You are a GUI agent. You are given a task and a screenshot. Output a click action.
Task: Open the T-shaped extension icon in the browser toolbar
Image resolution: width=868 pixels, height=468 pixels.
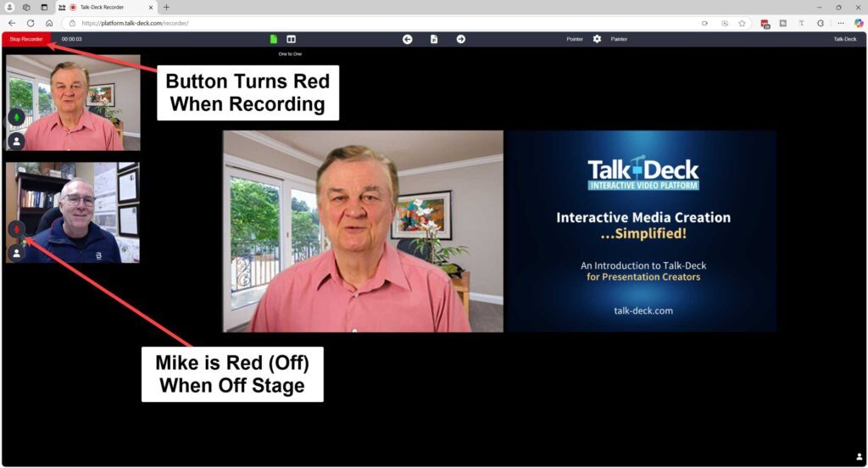(801, 23)
